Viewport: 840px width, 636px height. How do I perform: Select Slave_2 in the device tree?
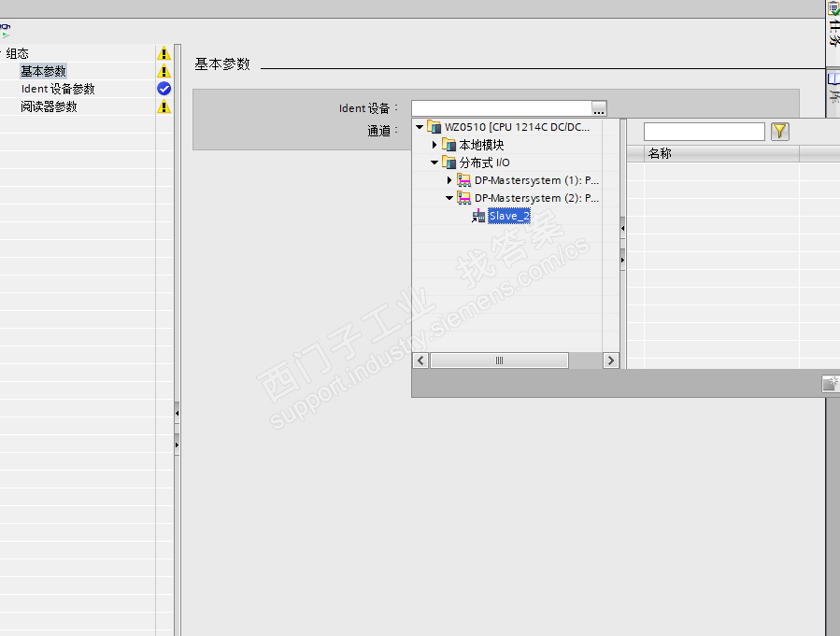coord(509,216)
